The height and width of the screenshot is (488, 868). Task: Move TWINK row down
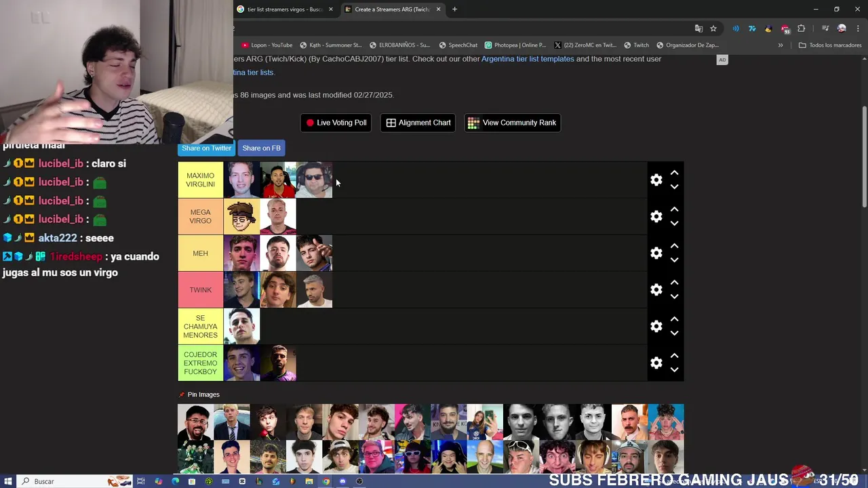pyautogui.click(x=674, y=297)
